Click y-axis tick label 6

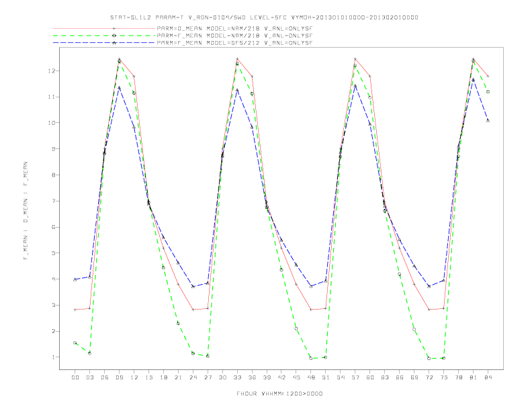coord(53,227)
